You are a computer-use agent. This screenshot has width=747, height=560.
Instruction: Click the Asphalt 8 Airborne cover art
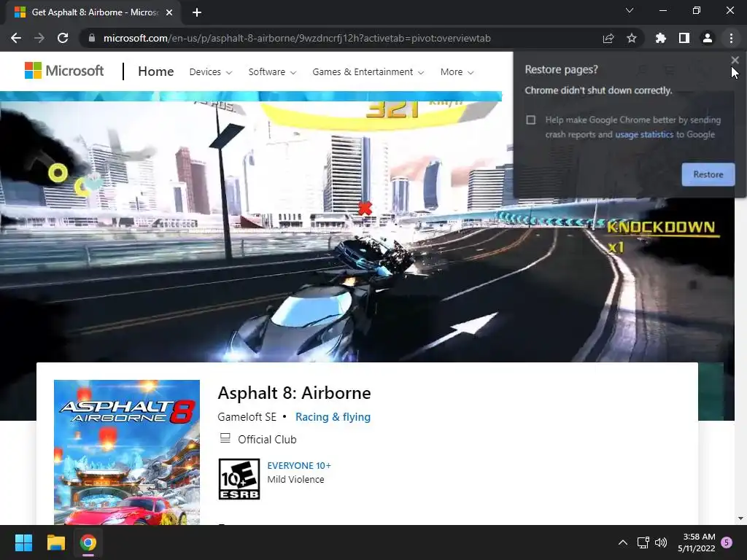pyautogui.click(x=127, y=452)
